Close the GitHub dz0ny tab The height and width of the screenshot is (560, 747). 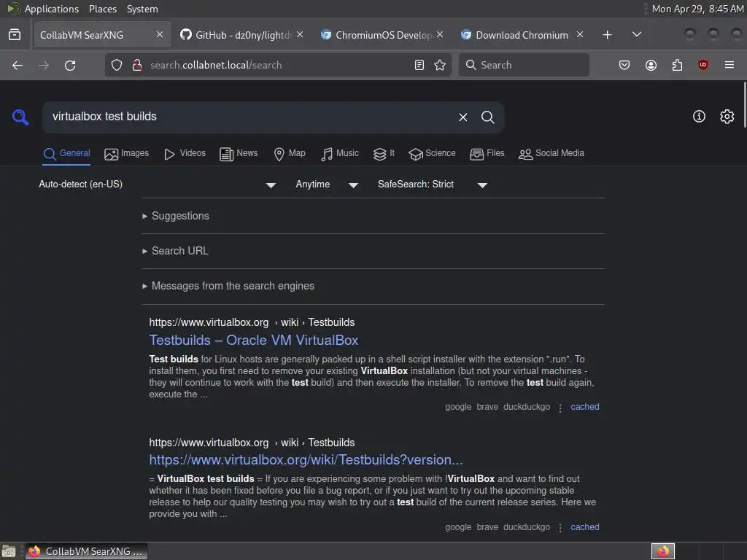(300, 34)
